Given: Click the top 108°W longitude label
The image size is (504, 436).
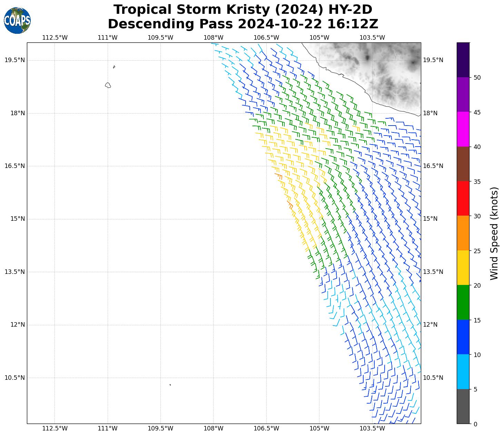Looking at the screenshot, I should coord(213,38).
